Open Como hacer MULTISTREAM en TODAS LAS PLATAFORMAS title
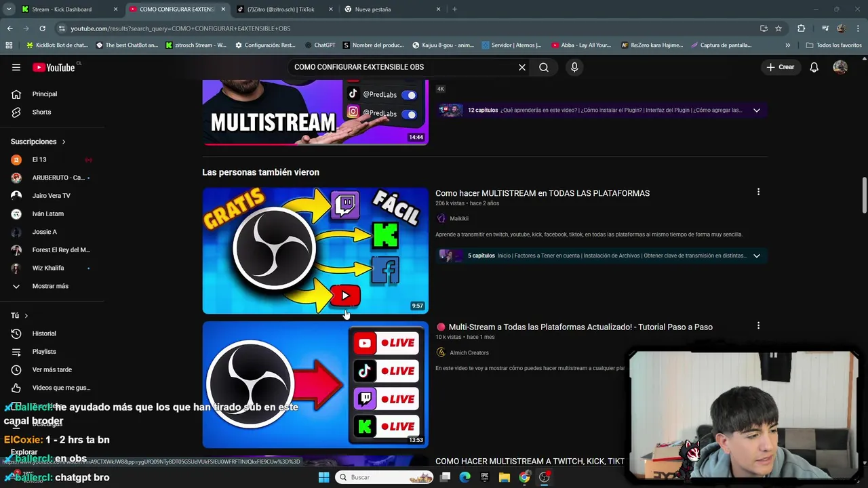Screen dimensions: 868x488 tap(542, 193)
